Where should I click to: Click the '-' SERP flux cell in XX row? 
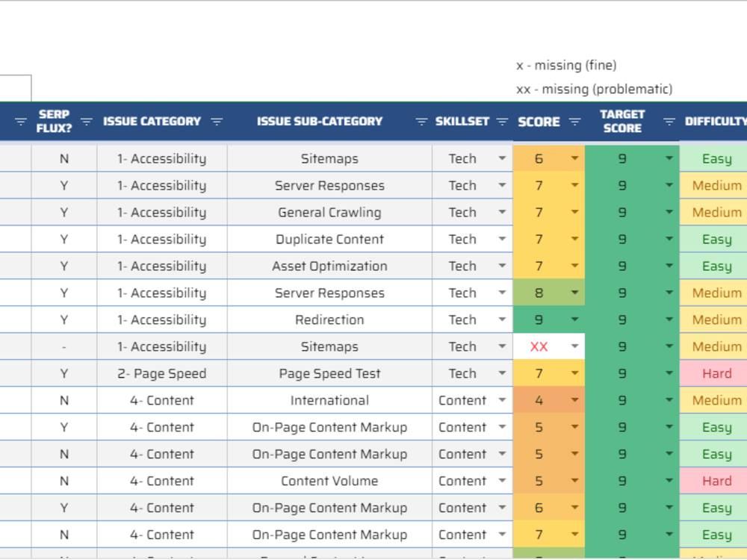tap(64, 347)
